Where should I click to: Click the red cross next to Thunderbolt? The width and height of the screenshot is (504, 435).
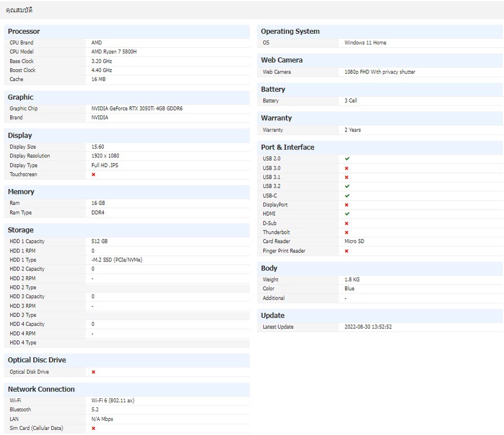(347, 233)
